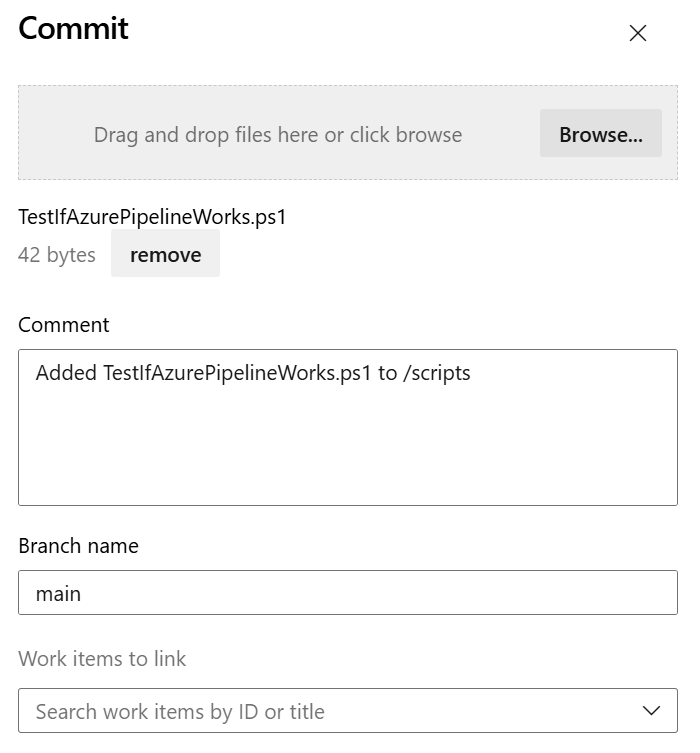Expand the work items dropdown chevron
The image size is (700, 753).
652,711
